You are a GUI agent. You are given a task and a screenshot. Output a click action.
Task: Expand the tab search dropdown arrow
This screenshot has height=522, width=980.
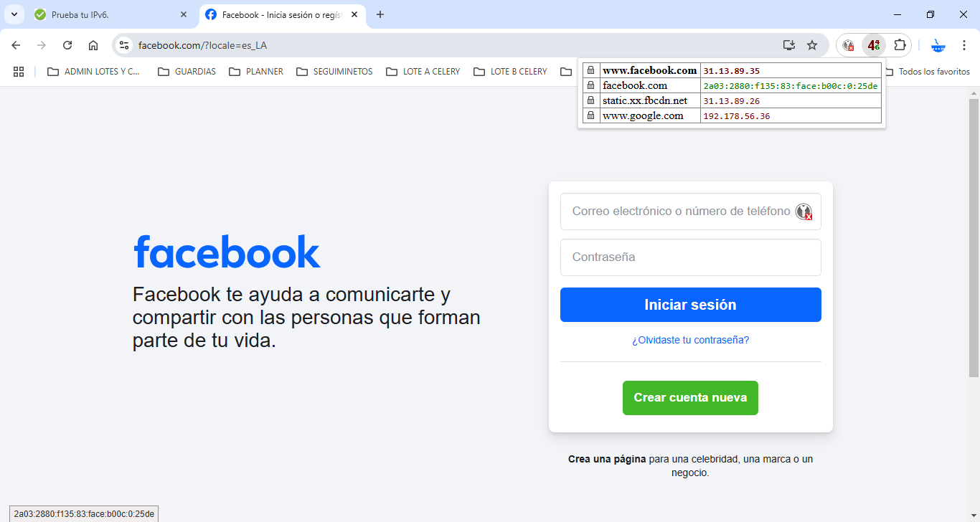(x=14, y=14)
